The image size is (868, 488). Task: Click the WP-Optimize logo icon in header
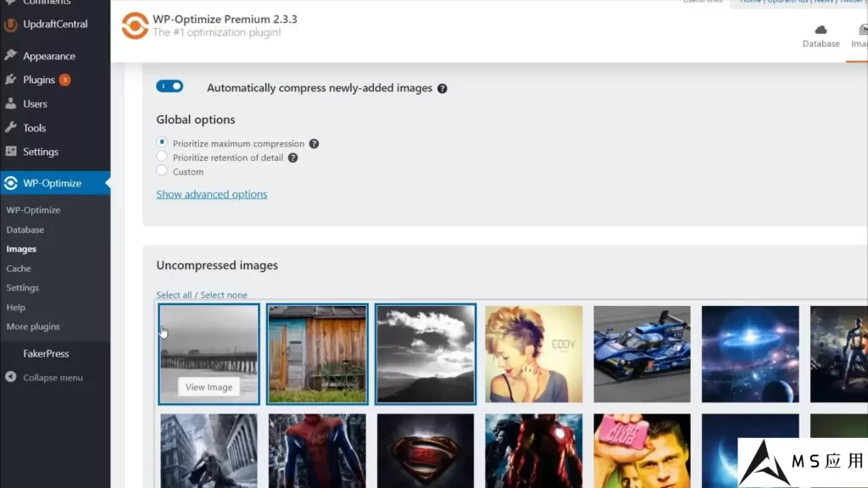click(x=135, y=25)
